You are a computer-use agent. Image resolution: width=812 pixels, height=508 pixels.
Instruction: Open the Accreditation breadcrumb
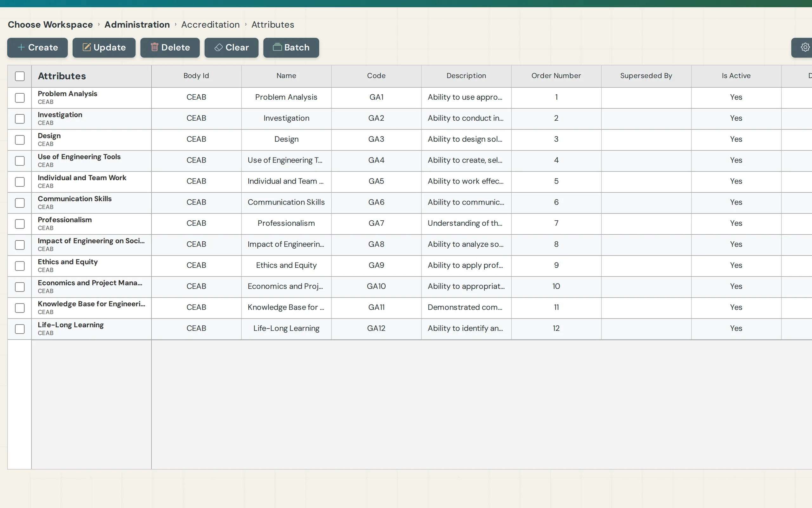coord(210,24)
